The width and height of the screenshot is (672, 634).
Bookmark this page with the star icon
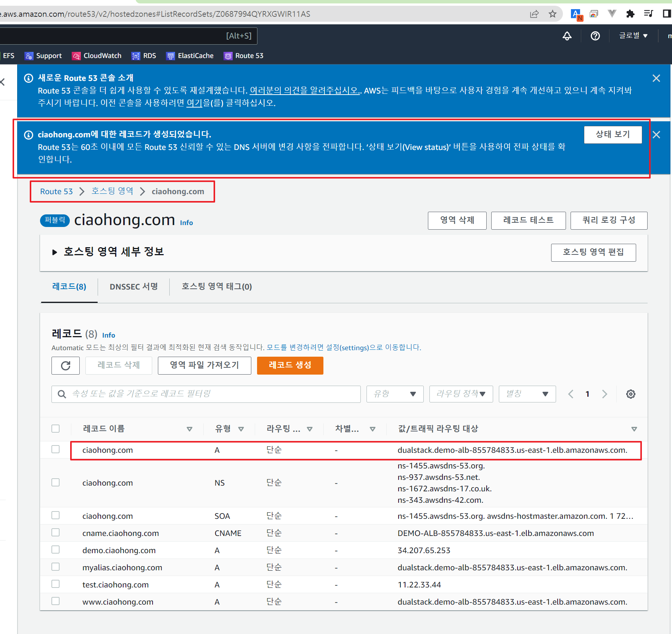[x=552, y=14]
